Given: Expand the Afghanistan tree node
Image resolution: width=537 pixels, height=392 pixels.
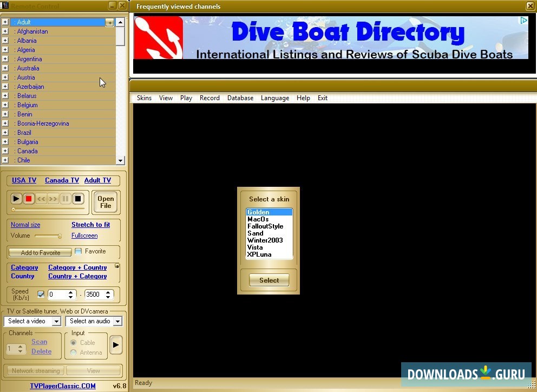Looking at the screenshot, I should 5,31.
